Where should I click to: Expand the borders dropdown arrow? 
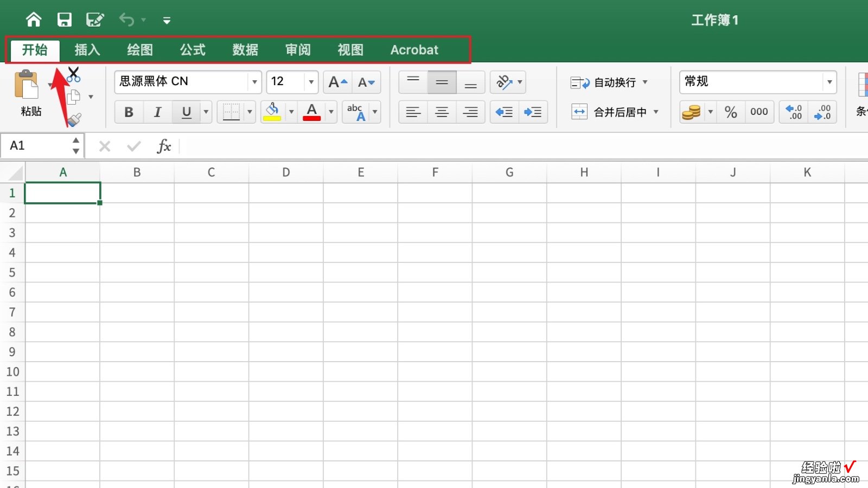coord(250,112)
